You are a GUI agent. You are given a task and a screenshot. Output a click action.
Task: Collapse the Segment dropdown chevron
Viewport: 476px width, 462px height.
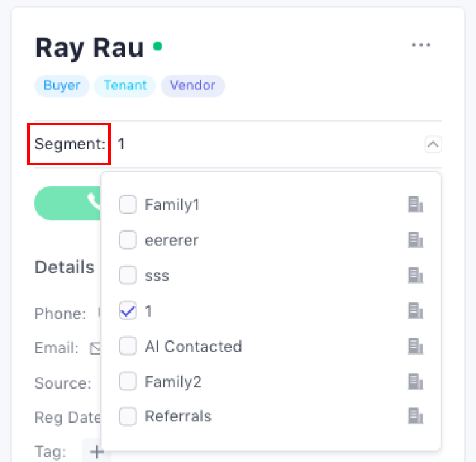coord(433,145)
